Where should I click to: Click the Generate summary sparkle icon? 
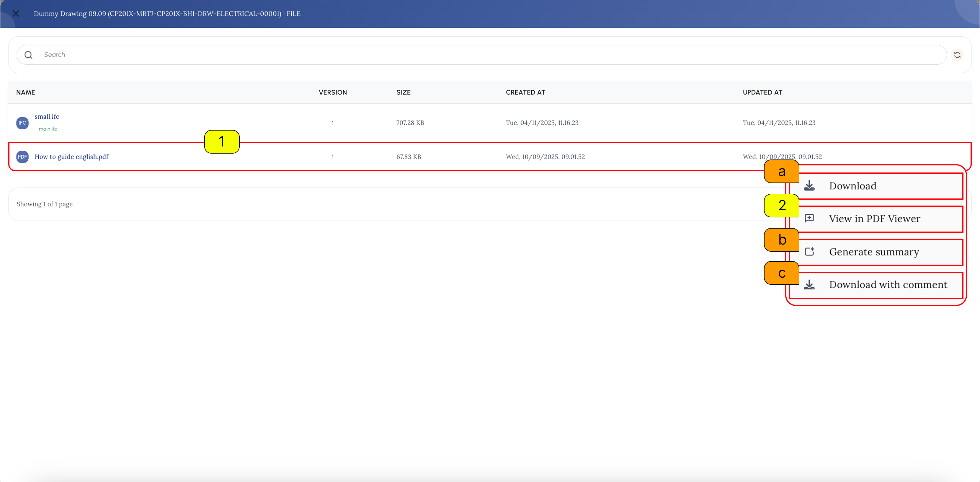pyautogui.click(x=809, y=252)
